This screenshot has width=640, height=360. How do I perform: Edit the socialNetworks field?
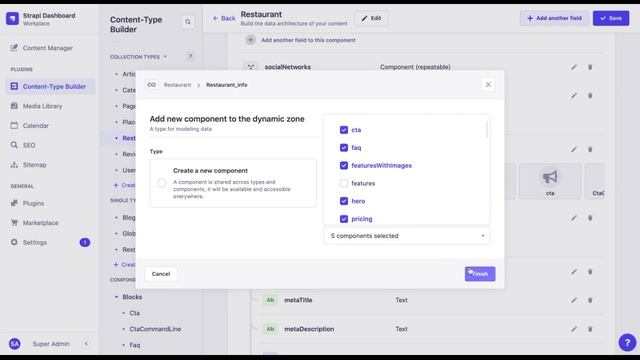(574, 67)
